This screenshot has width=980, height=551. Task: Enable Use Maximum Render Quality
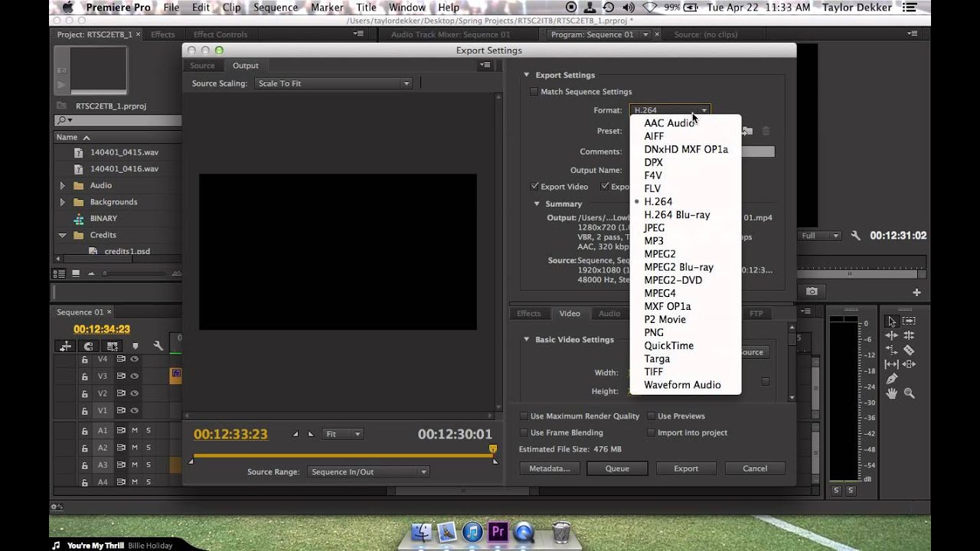(524, 416)
